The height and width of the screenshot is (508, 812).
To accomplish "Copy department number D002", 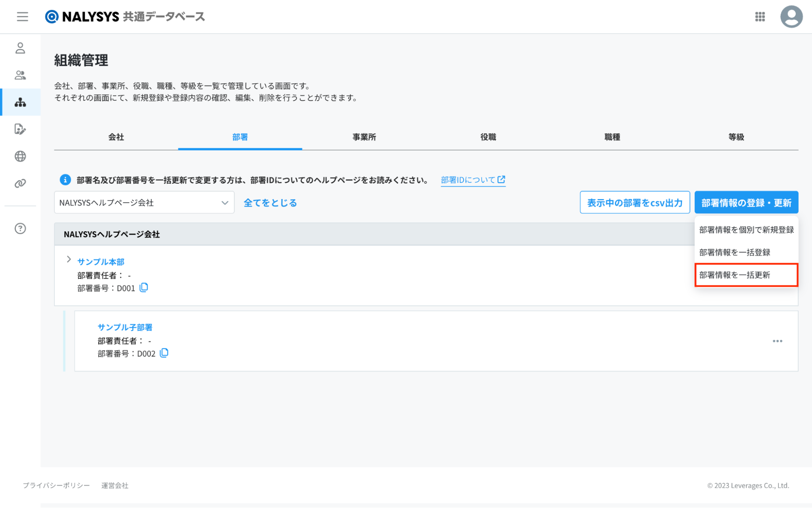I will coord(164,353).
